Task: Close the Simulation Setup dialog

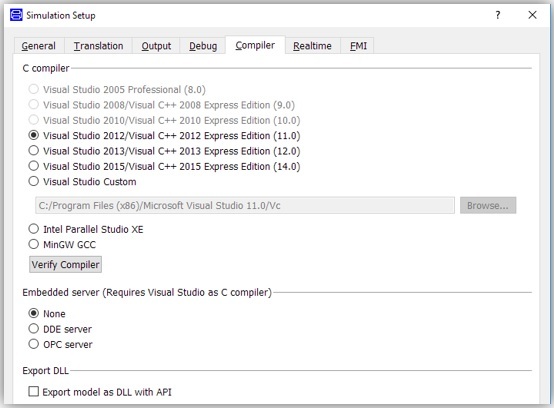Action: [532, 15]
